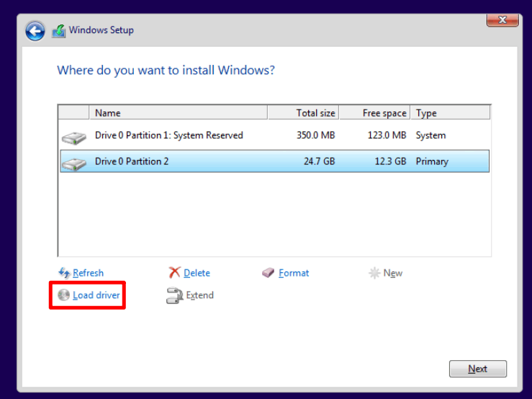Click the 24.7 GB total size cell
532x399 pixels.
pos(319,161)
